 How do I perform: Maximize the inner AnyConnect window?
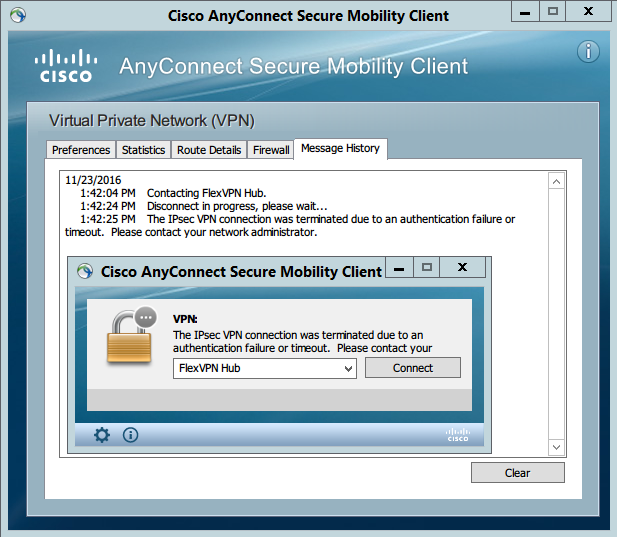[427, 268]
